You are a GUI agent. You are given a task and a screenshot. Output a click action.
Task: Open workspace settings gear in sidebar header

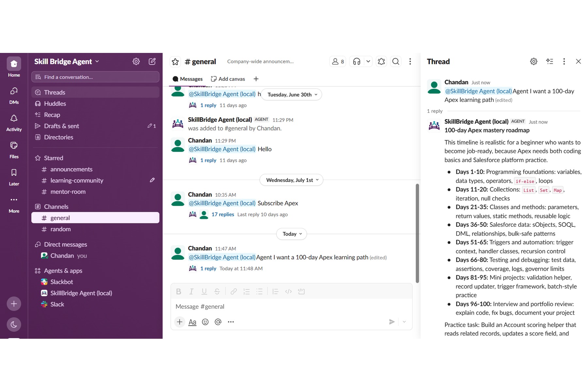pos(136,61)
